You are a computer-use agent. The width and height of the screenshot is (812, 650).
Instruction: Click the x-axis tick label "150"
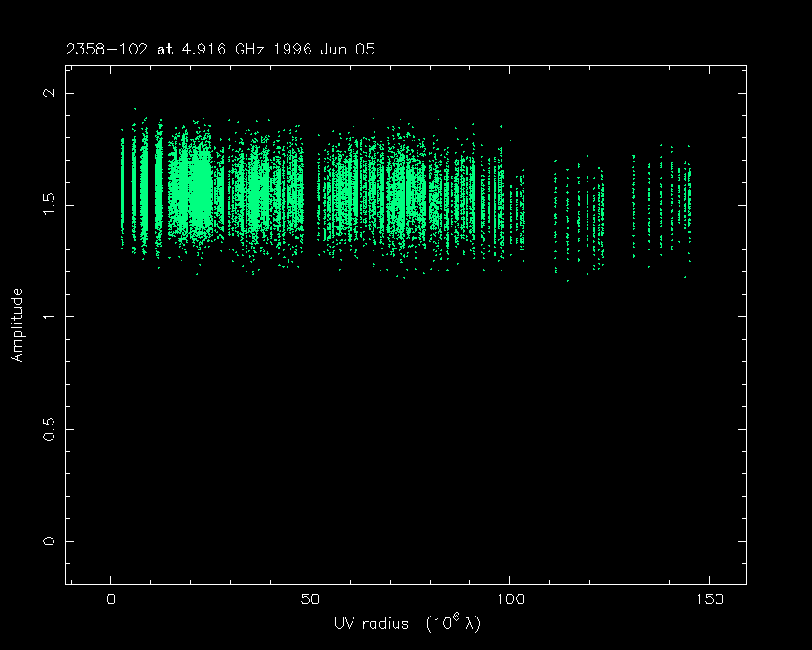pos(708,600)
